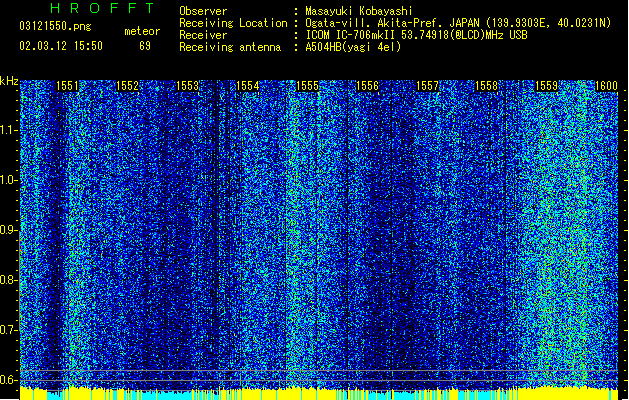The width and height of the screenshot is (629, 400).
Task: Click the HROFFT title text
Action: [x=102, y=8]
